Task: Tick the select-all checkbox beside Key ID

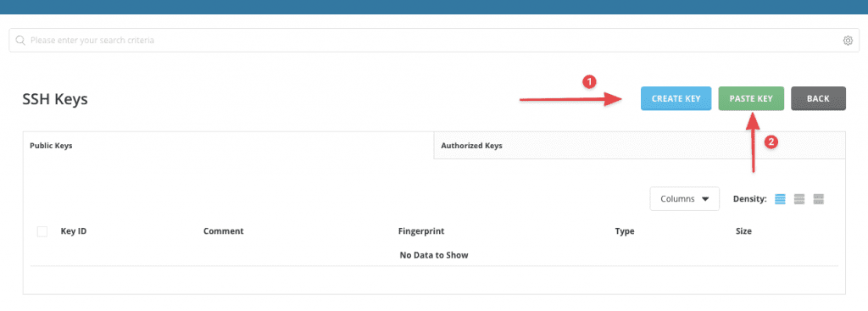Action: click(x=42, y=231)
